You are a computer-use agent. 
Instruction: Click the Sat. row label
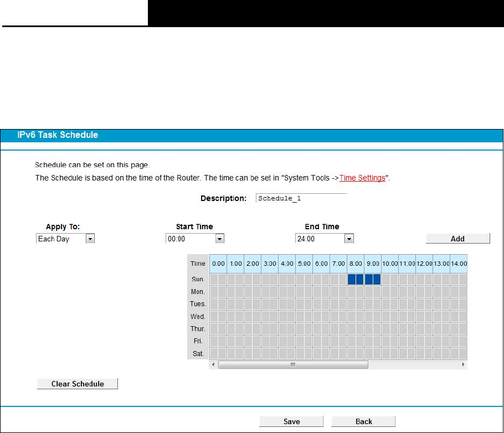point(198,354)
